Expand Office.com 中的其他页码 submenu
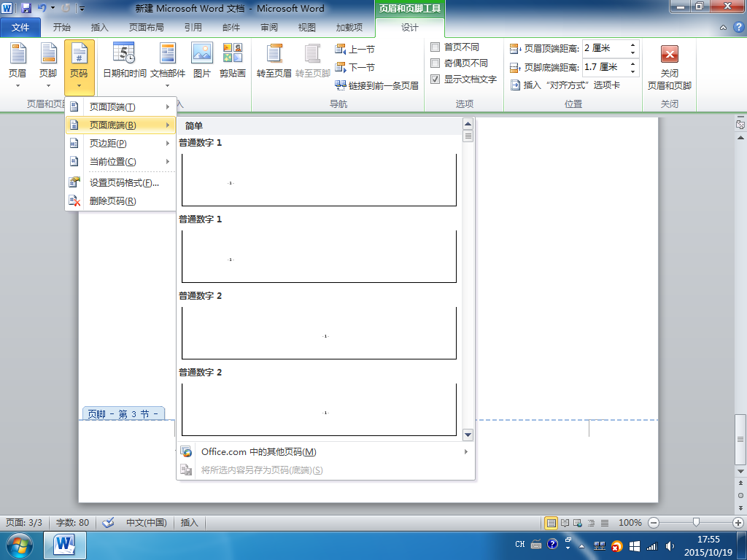This screenshot has height=560, width=747. 325,451
